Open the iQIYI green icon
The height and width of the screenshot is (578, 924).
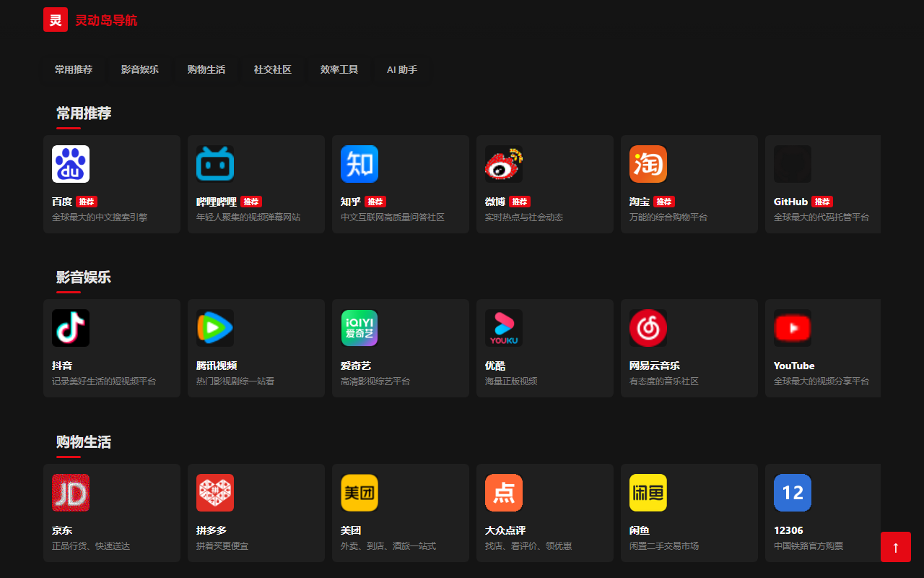(359, 328)
